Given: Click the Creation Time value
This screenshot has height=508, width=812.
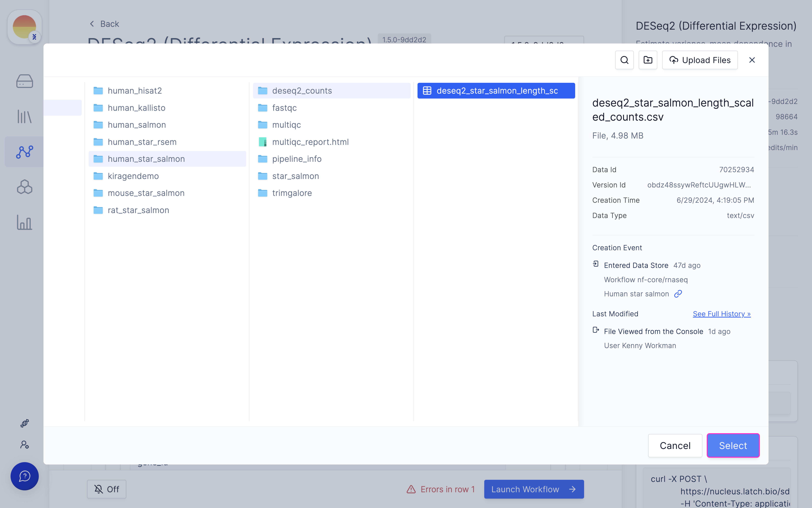Looking at the screenshot, I should coord(715,200).
